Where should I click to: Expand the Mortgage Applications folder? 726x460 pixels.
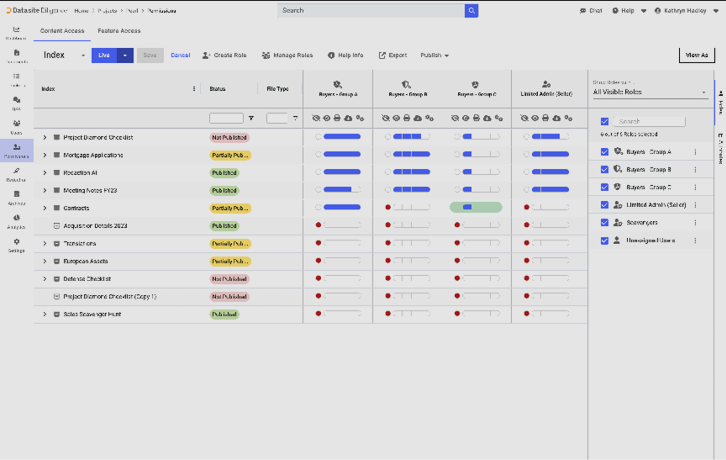click(45, 155)
